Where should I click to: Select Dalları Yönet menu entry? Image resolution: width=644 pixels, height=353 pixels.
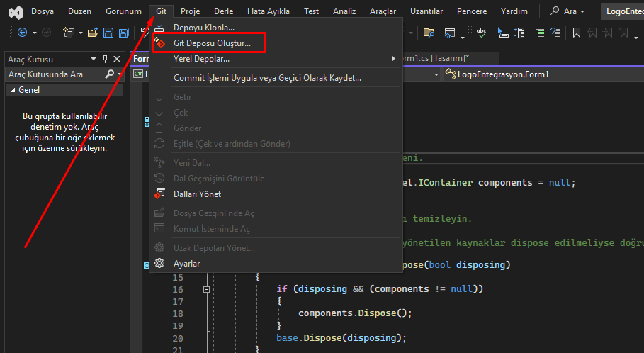tap(275, 194)
